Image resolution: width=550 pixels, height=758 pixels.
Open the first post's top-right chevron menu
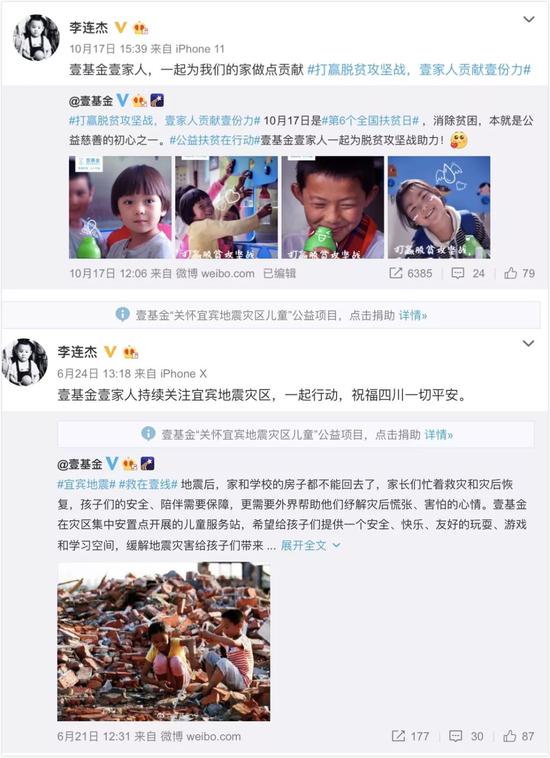click(x=529, y=19)
